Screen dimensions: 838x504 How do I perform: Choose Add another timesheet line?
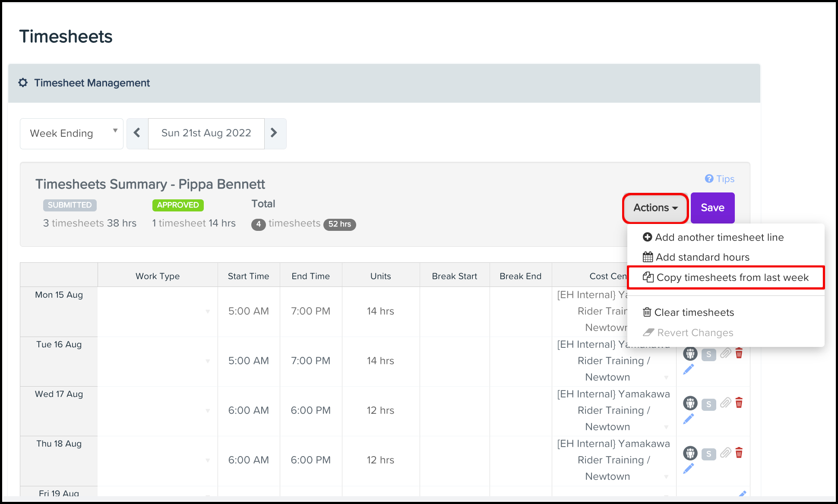click(713, 237)
